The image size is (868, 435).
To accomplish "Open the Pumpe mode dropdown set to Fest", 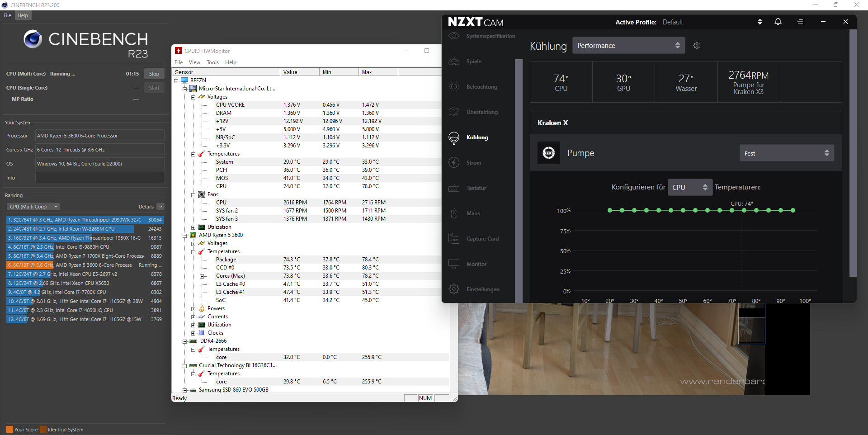I will [787, 153].
